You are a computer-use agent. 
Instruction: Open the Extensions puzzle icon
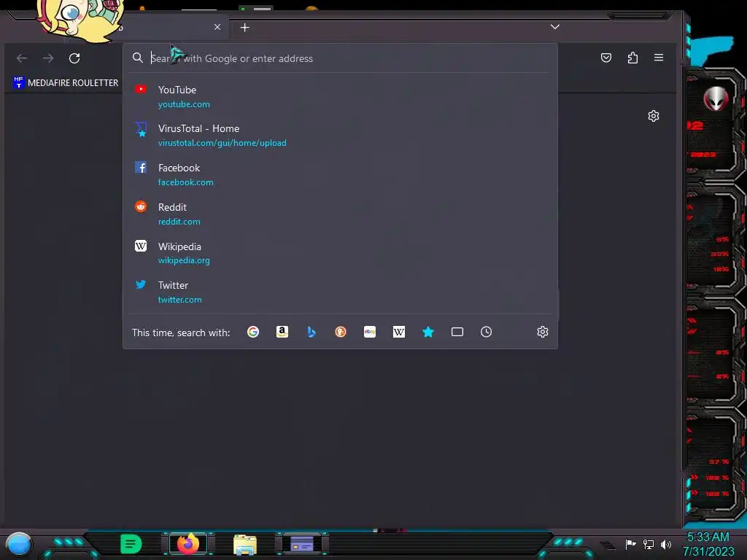pos(632,58)
